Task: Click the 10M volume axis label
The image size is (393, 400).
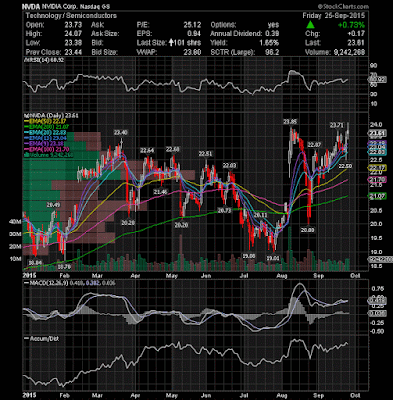Action: point(16,259)
